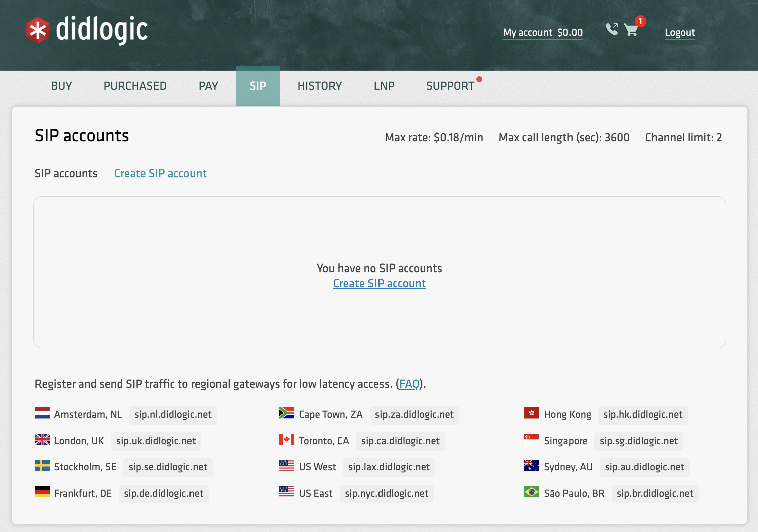Click the South Africa flag icon

pyautogui.click(x=287, y=413)
